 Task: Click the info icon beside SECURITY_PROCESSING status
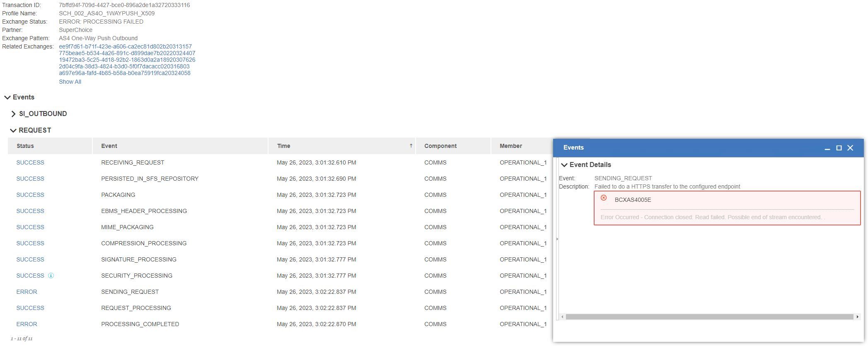pos(51,276)
